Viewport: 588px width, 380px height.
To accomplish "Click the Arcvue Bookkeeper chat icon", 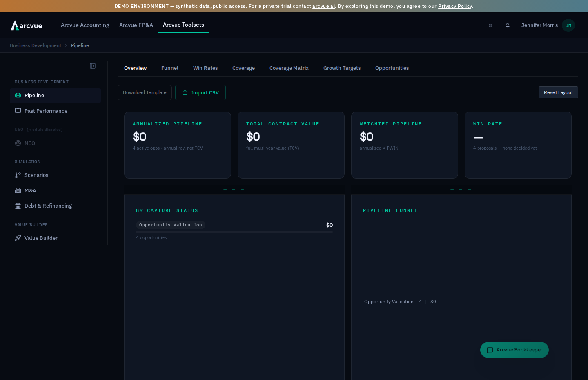I will point(490,350).
